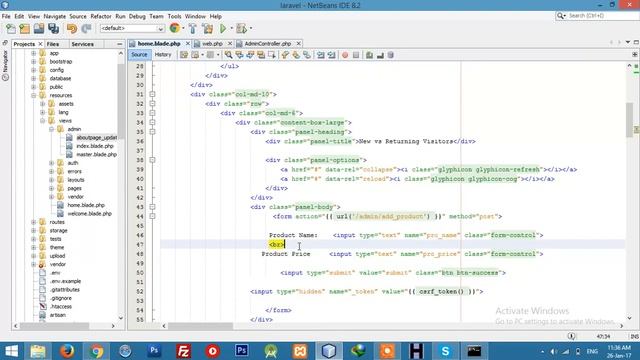Collapse the resources folder node
Screen dimensions: 640x360
(33, 96)
